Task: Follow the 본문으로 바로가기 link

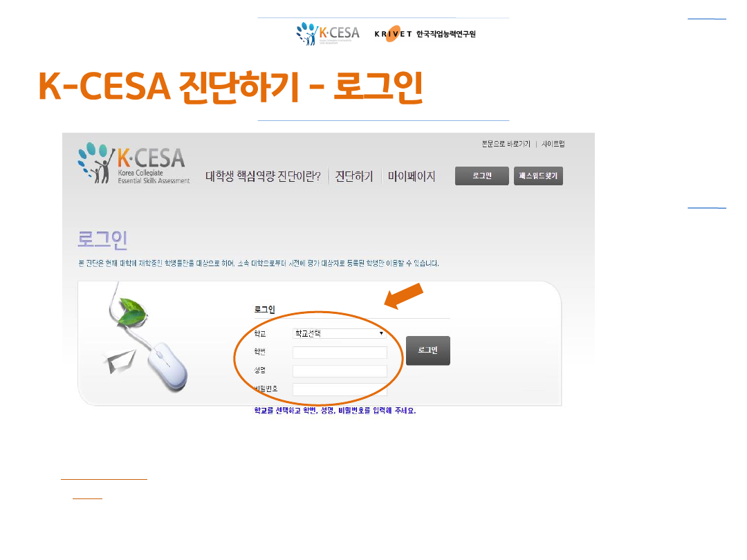Action: tap(506, 144)
